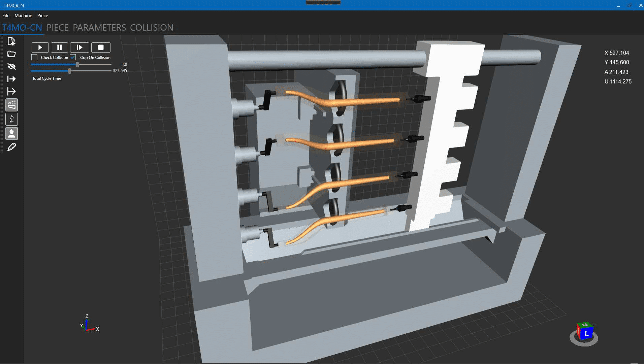Pause the simulation

pos(59,47)
